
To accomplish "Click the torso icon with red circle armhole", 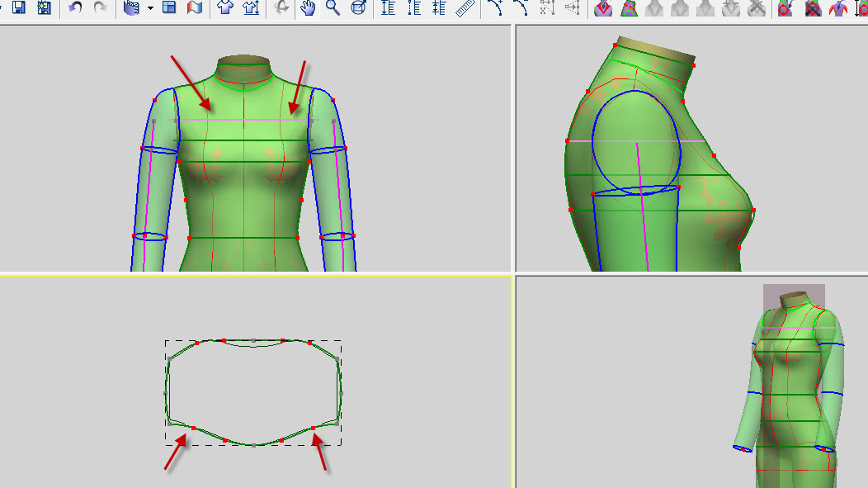I will pyautogui.click(x=785, y=8).
